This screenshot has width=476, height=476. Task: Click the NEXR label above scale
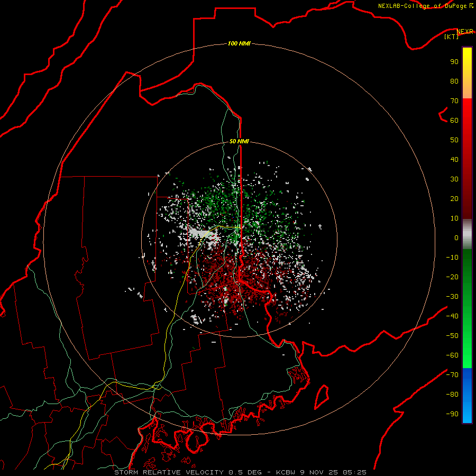pyautogui.click(x=465, y=32)
